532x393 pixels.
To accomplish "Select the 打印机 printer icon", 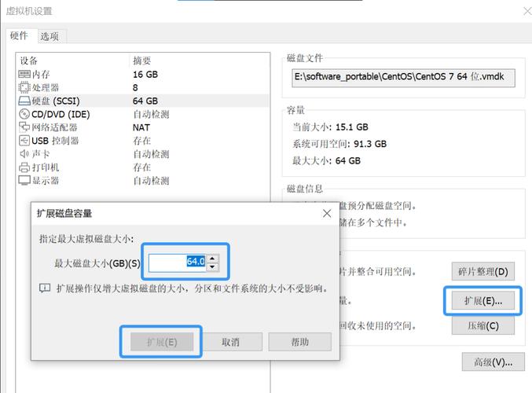I will 24,167.
